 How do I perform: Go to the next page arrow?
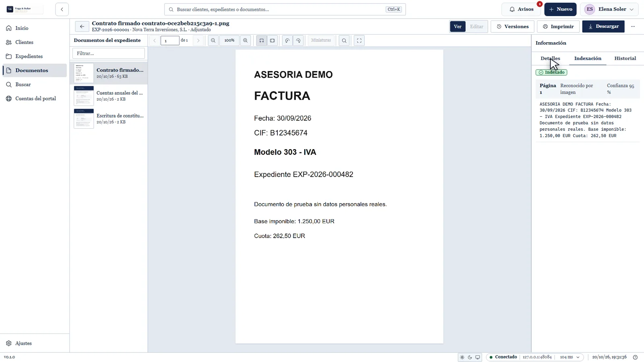198,41
